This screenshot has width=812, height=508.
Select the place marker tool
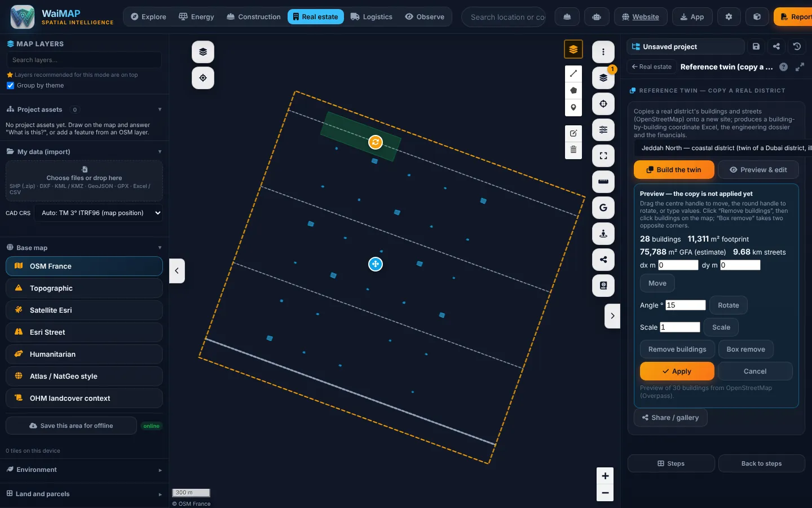(x=573, y=107)
